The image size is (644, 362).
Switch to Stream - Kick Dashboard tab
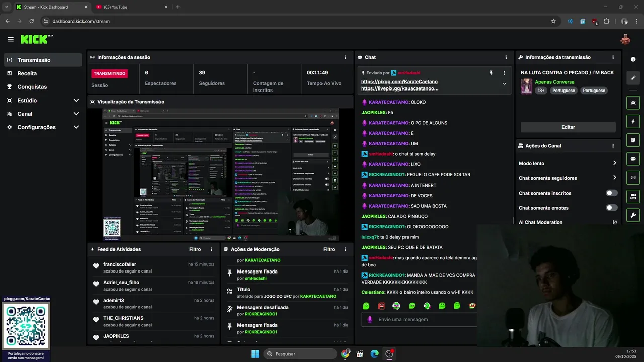51,7
